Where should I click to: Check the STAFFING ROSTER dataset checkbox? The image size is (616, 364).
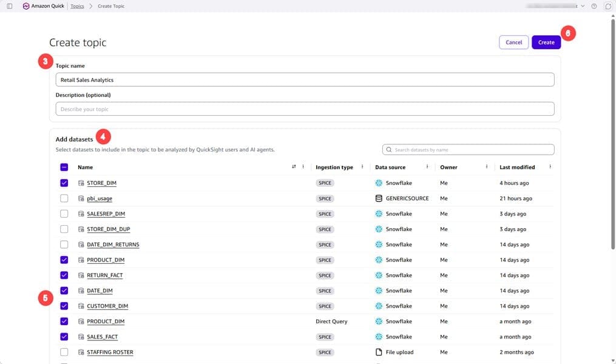coord(64,352)
